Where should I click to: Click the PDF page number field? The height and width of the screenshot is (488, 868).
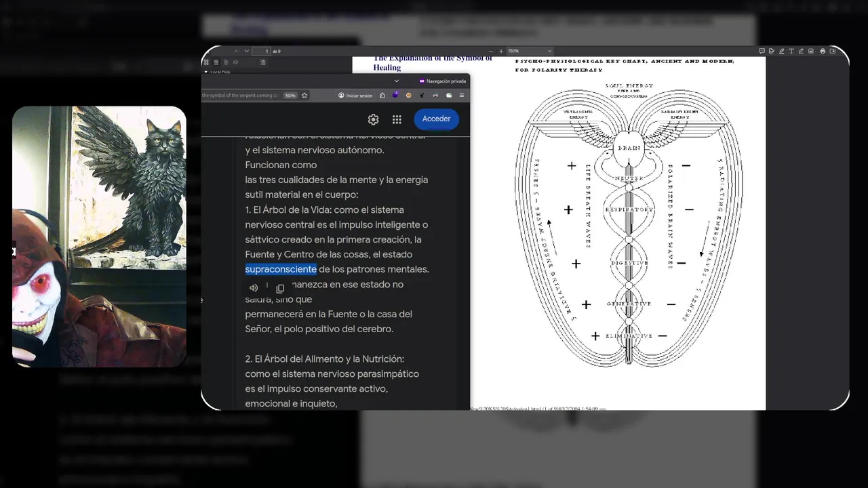click(261, 51)
